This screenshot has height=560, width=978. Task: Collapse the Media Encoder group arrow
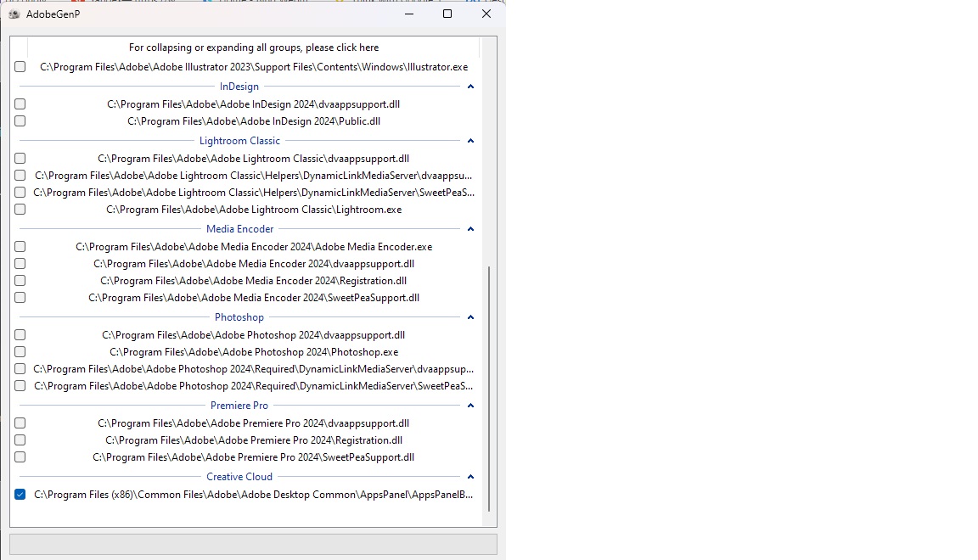pyautogui.click(x=471, y=229)
